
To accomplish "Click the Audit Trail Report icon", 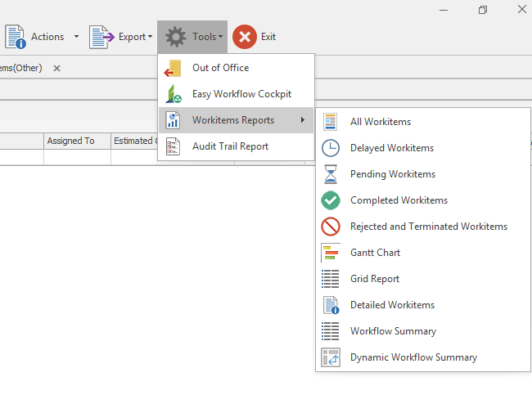I will click(x=174, y=146).
